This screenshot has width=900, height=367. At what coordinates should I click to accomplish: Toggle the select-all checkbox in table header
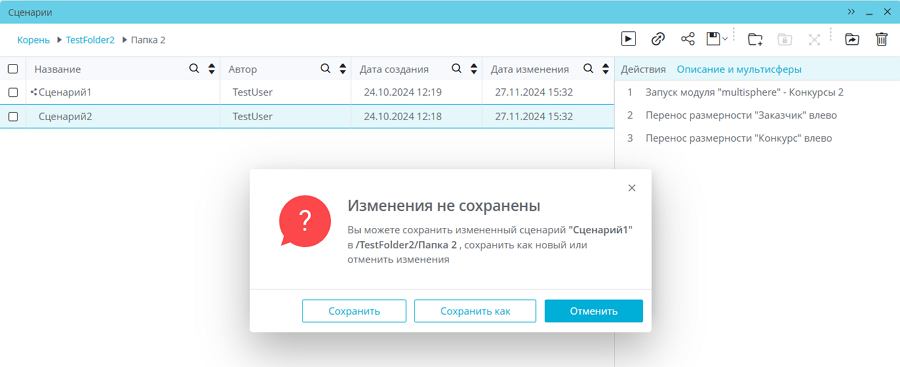pos(13,69)
